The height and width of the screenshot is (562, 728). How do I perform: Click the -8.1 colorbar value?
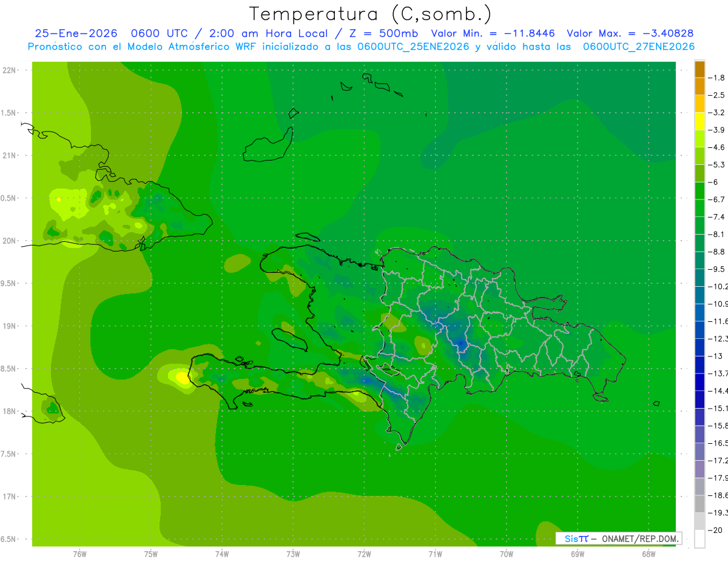point(717,234)
